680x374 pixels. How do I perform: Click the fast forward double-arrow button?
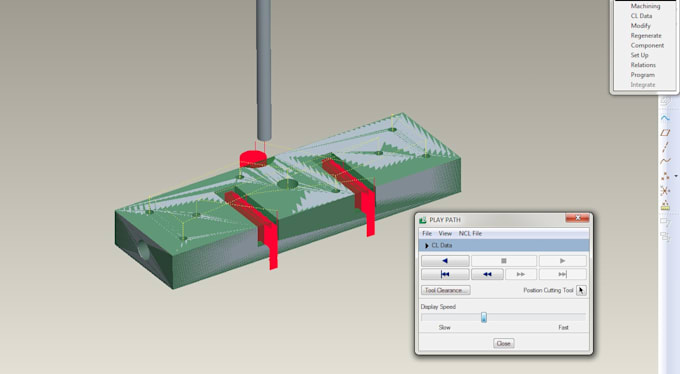click(521, 274)
